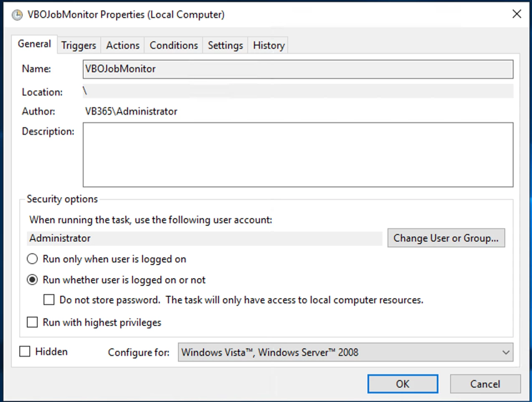Click the Description label
Image resolution: width=532 pixels, height=402 pixels.
(x=48, y=131)
